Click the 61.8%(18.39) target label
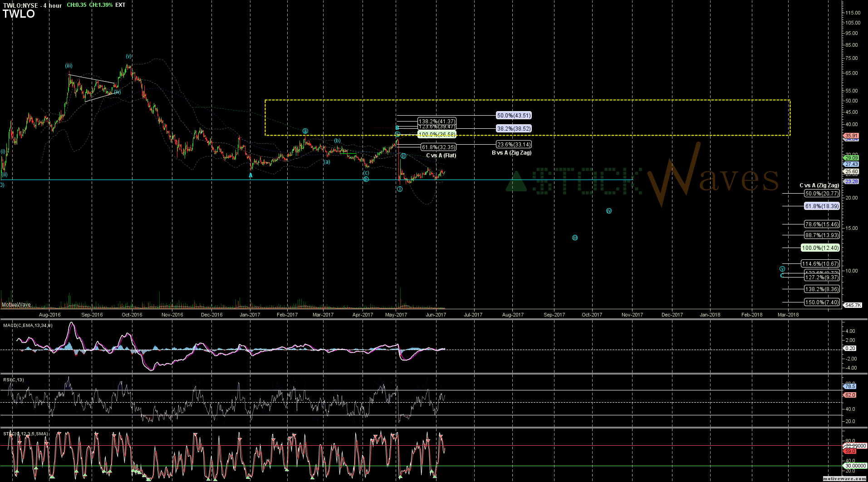 [822, 206]
